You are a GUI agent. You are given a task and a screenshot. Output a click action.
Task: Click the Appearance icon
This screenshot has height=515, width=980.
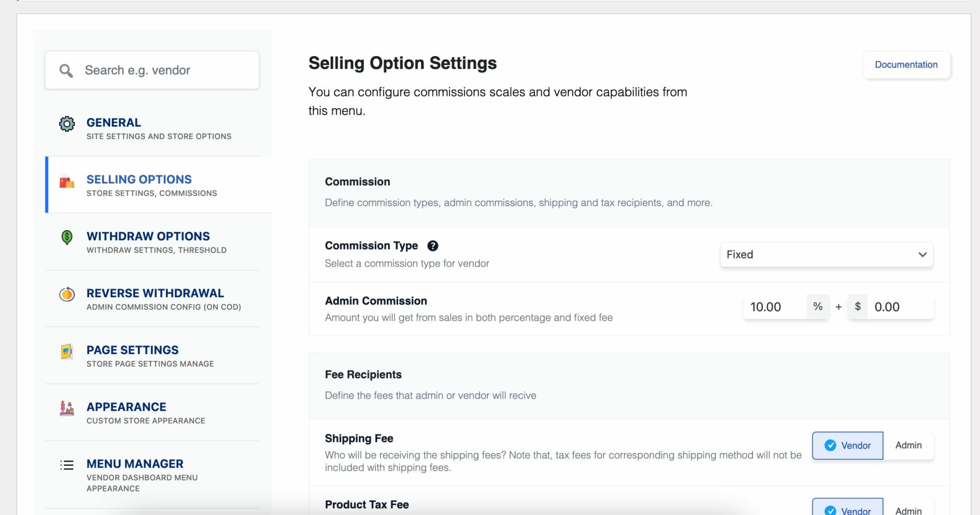point(67,408)
